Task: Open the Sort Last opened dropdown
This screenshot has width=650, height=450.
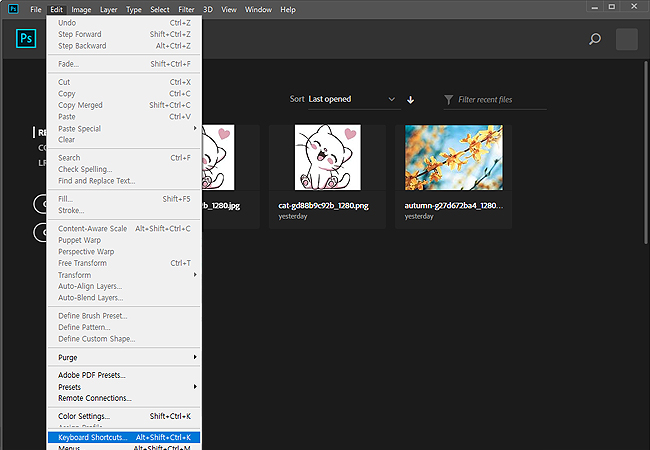Action: pos(354,99)
